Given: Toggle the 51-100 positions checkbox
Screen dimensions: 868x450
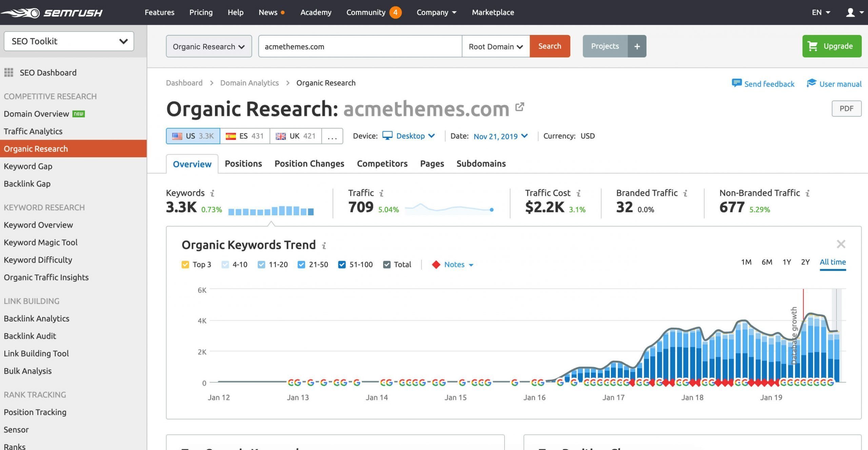Looking at the screenshot, I should [x=342, y=265].
